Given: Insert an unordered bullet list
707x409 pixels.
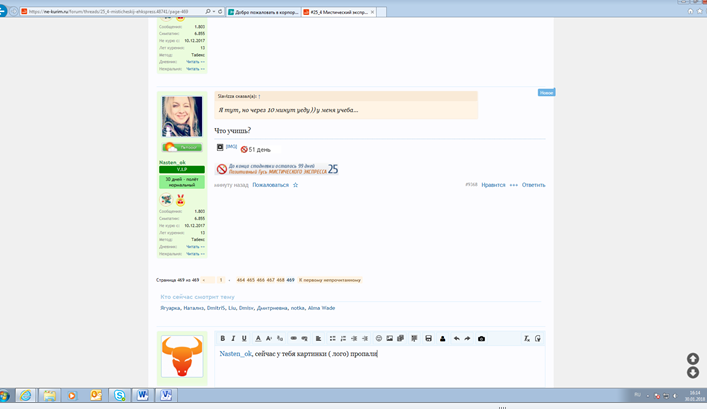Looking at the screenshot, I should click(332, 338).
